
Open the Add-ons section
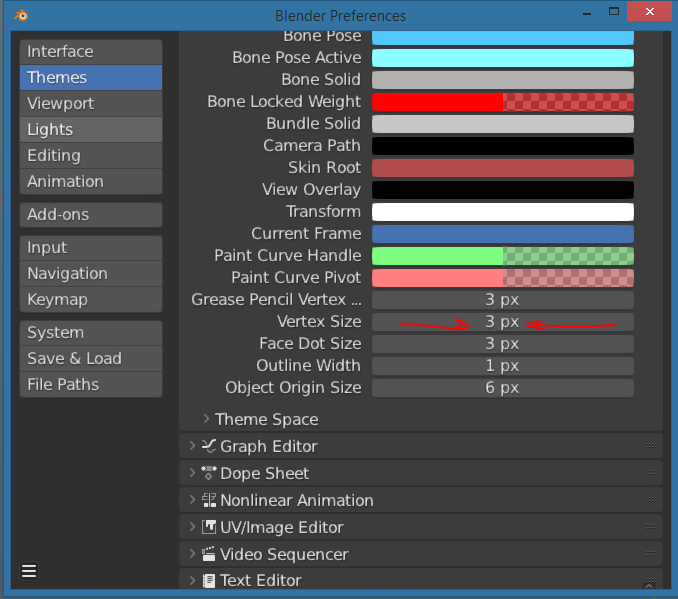click(x=91, y=215)
